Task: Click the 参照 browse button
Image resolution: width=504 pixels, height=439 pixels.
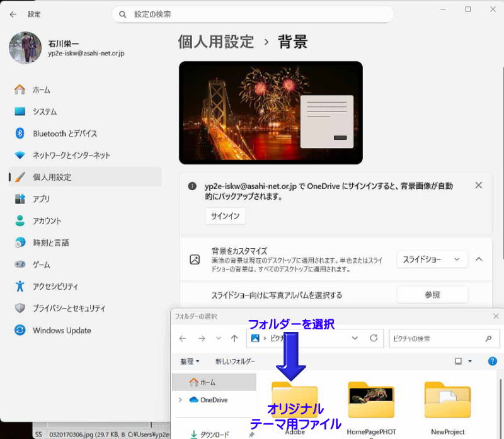Action: [432, 295]
